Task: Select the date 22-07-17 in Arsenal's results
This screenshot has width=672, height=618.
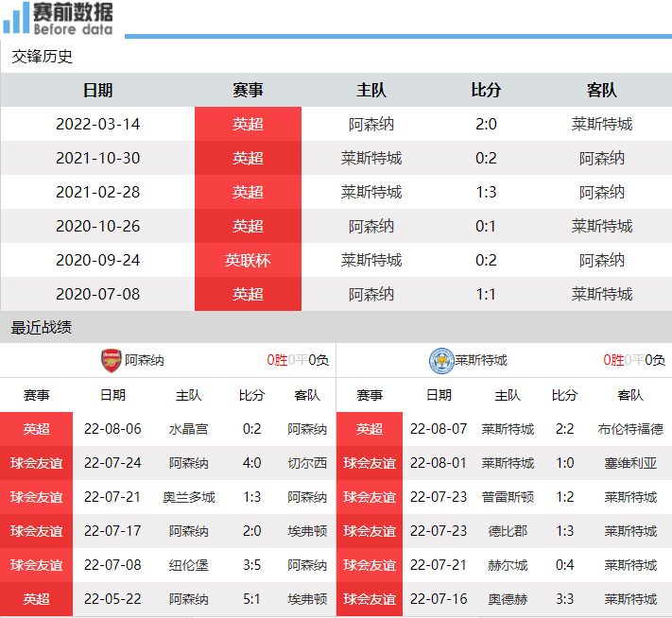Action: (112, 531)
